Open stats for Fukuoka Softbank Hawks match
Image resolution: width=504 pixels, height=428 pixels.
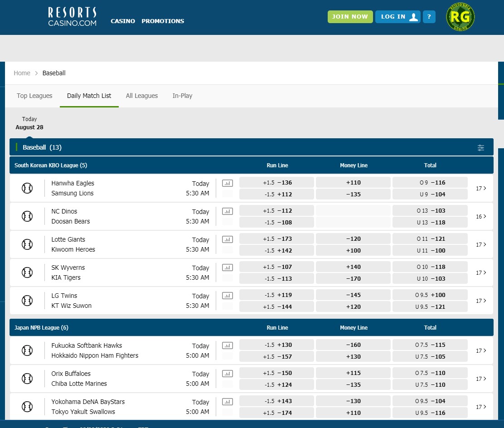pyautogui.click(x=228, y=345)
